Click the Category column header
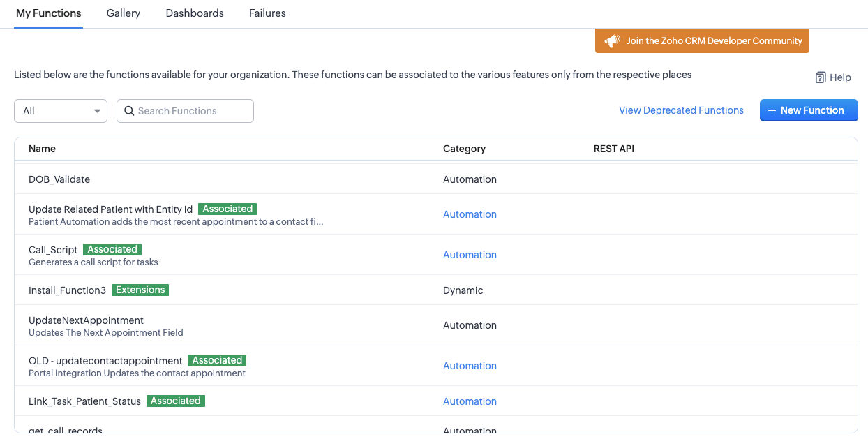868x446 pixels. coord(464,149)
